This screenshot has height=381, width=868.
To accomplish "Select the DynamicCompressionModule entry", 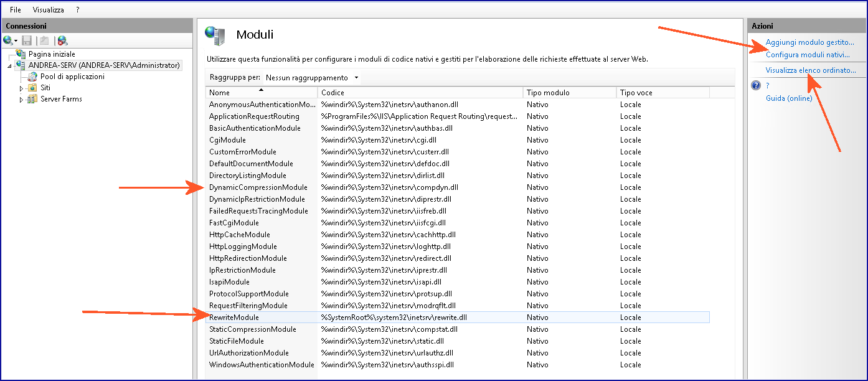I will [x=258, y=187].
